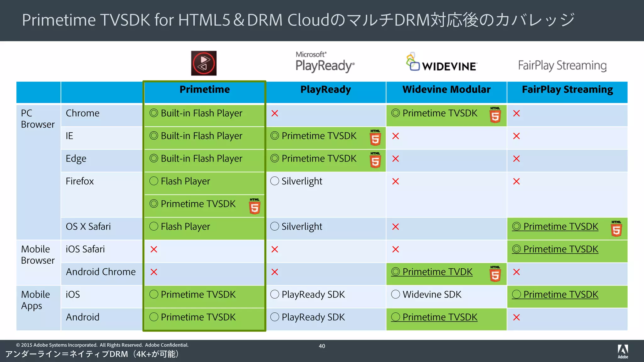Click the Microsoft PlayReady logo
Image resolution: width=644 pixels, height=362 pixels.
click(325, 62)
